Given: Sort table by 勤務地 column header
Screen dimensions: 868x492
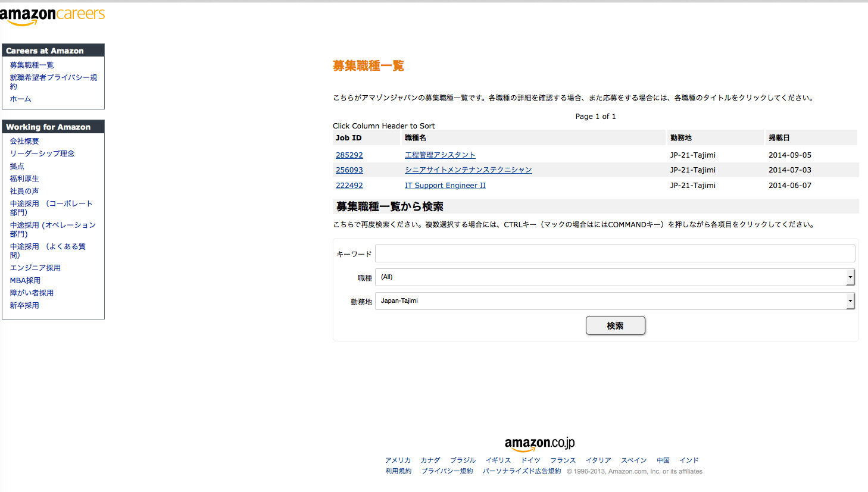Looking at the screenshot, I should pos(681,137).
